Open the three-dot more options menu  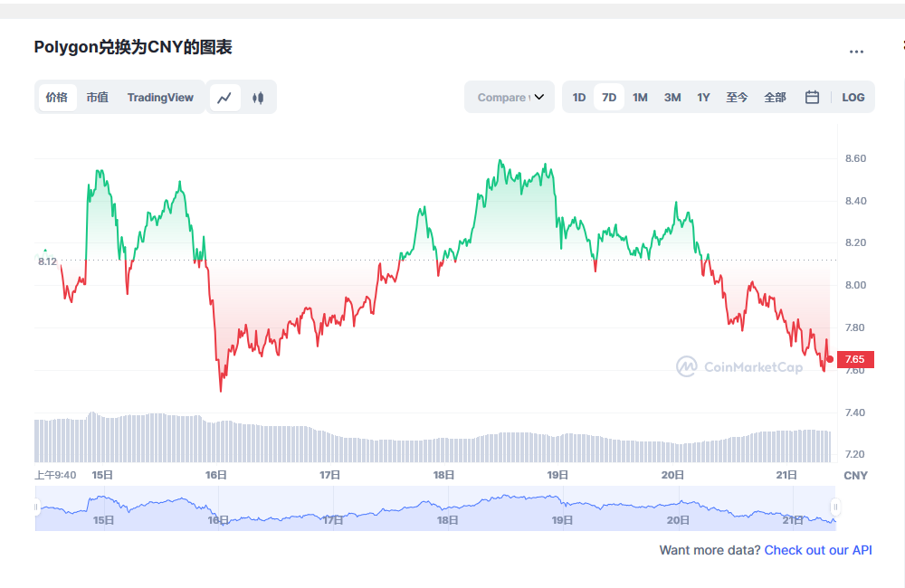[856, 52]
